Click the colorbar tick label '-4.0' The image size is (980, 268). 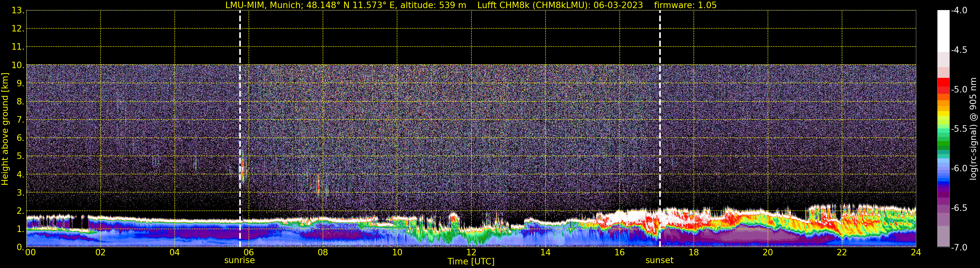tap(959, 11)
